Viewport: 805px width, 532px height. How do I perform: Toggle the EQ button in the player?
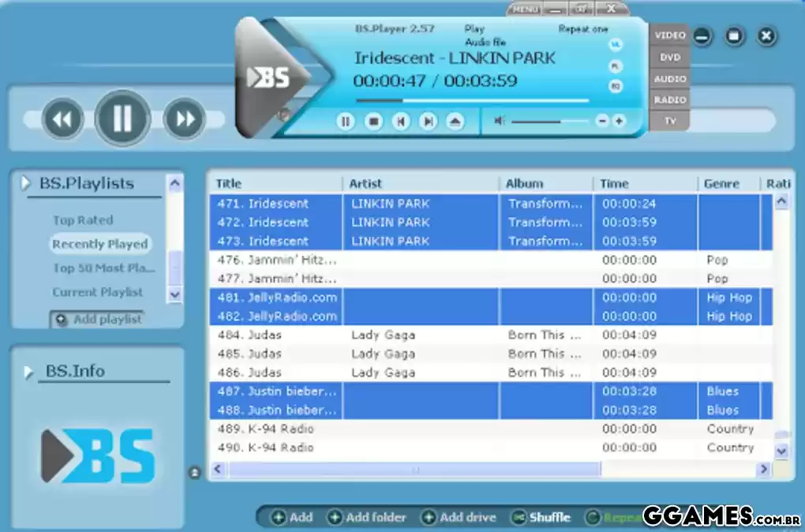pyautogui.click(x=616, y=86)
